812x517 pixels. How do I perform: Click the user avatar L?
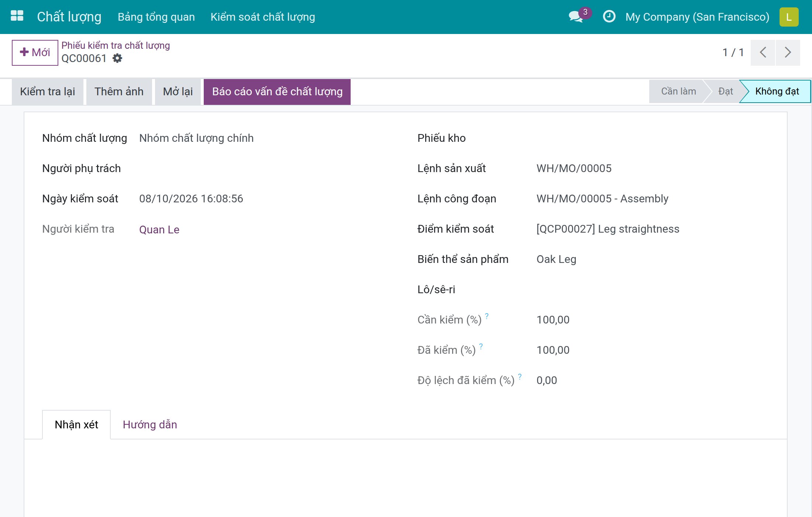[789, 17]
